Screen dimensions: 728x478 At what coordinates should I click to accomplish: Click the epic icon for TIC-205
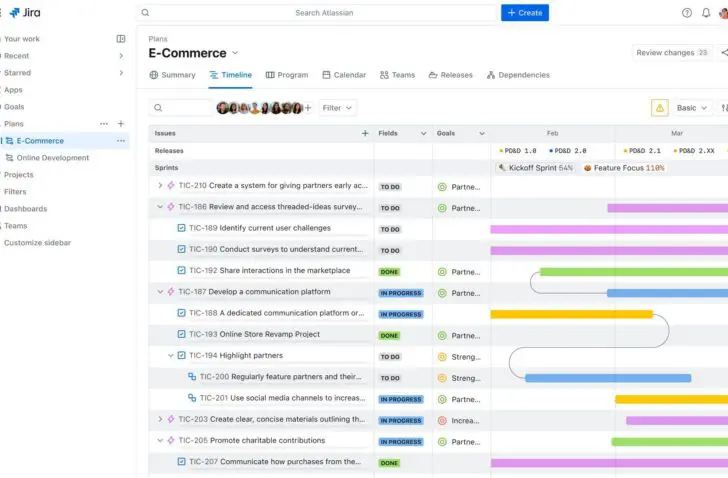pyautogui.click(x=171, y=440)
